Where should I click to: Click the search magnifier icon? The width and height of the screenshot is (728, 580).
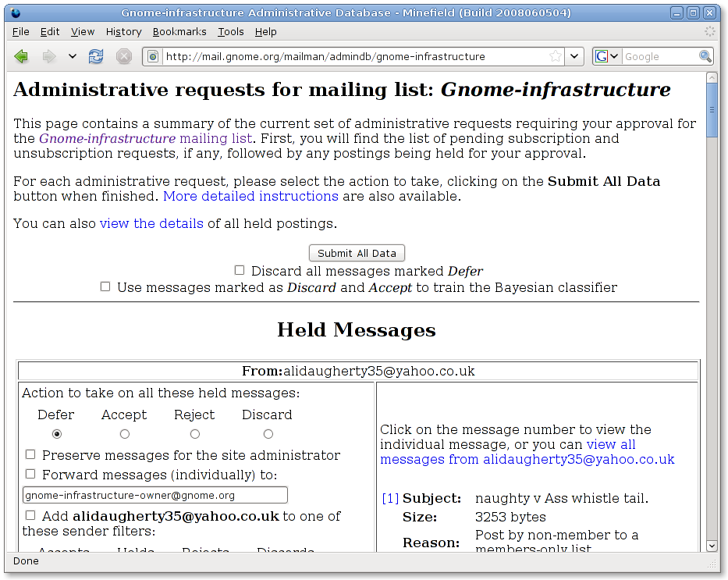tap(705, 57)
